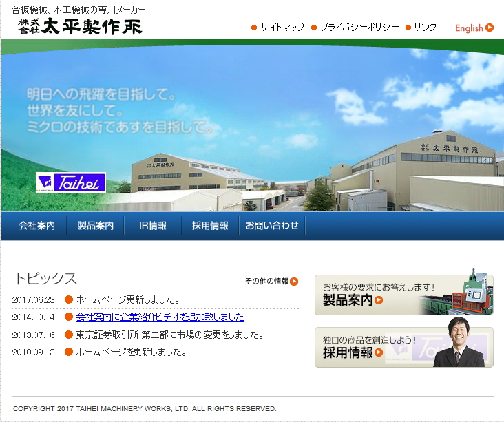Click the orange bullet in the 2010.09.13 row
Viewport: 504px width, 422px height.
coord(68,352)
